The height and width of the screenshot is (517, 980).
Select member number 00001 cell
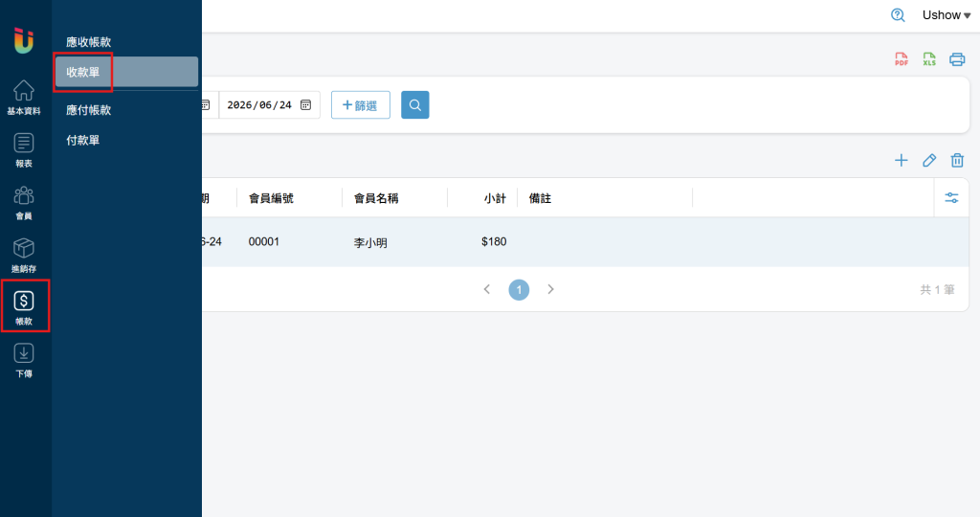[x=264, y=242]
